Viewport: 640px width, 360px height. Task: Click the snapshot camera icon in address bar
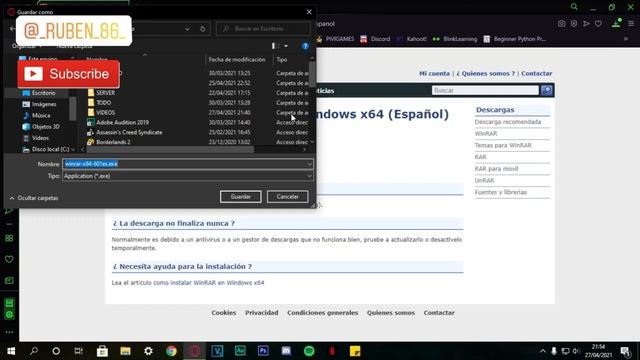[x=562, y=24]
